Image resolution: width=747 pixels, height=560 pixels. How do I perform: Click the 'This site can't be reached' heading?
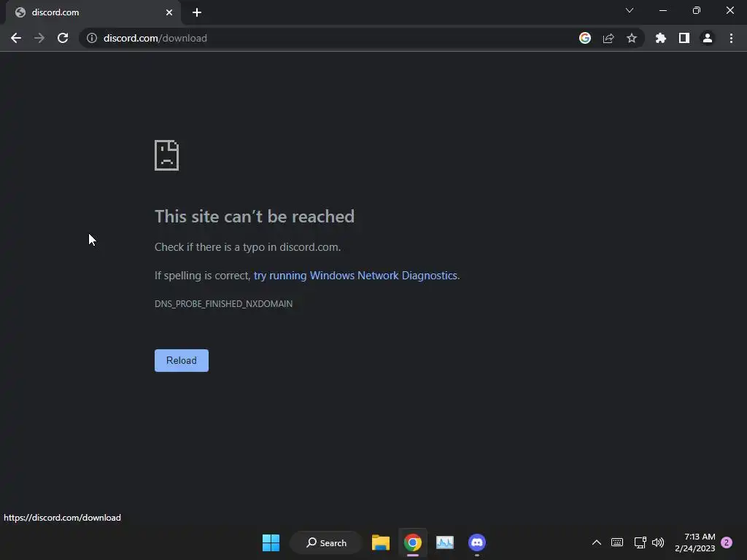[x=255, y=217]
